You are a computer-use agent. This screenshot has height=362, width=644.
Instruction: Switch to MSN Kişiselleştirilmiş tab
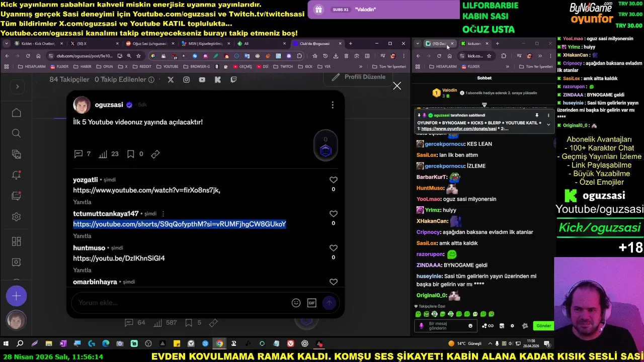coord(205,44)
